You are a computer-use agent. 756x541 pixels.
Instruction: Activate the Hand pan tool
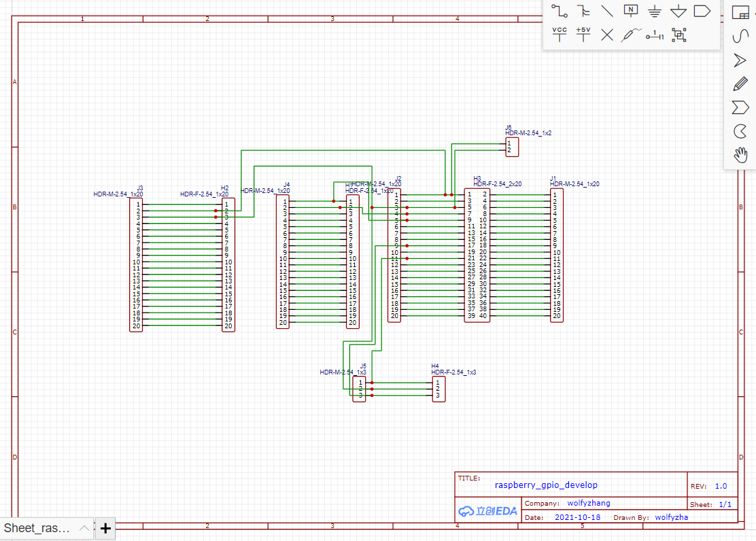[x=740, y=155]
